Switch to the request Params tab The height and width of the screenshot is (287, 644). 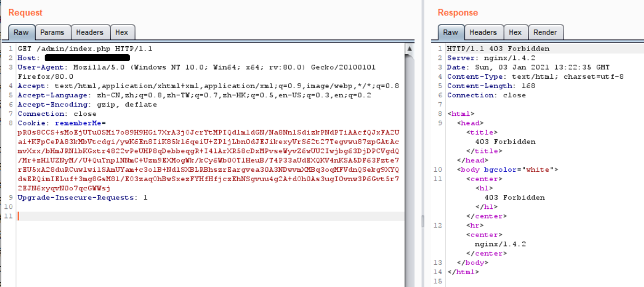(x=52, y=32)
